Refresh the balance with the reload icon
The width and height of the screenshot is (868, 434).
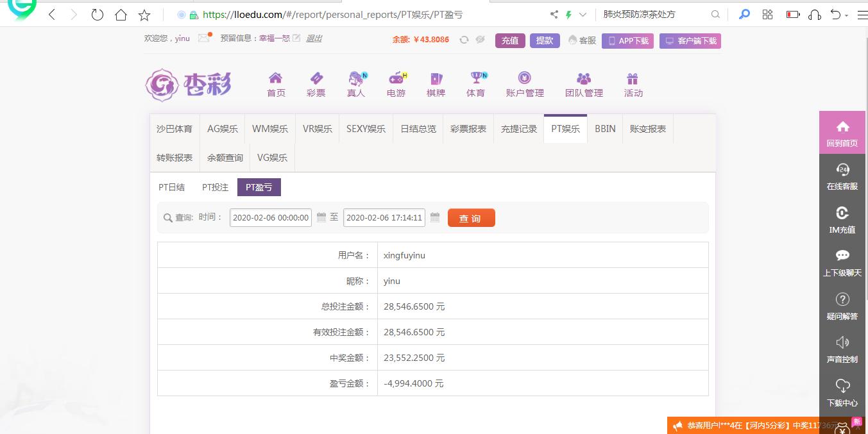tap(464, 40)
